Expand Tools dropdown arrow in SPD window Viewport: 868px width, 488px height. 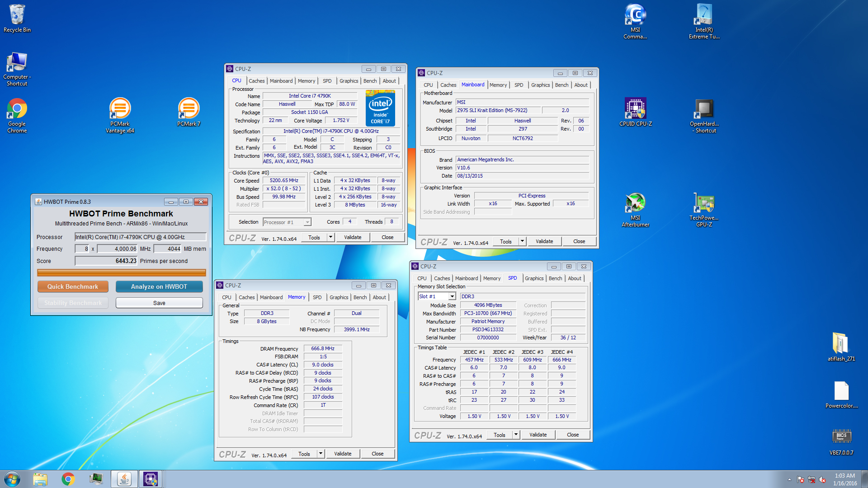pos(516,435)
